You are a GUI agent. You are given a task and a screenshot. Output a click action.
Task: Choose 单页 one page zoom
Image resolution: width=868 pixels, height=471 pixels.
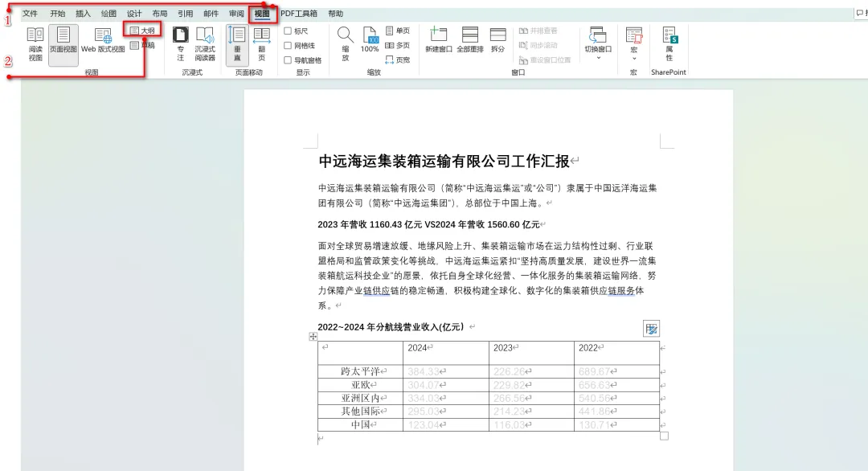pyautogui.click(x=398, y=31)
